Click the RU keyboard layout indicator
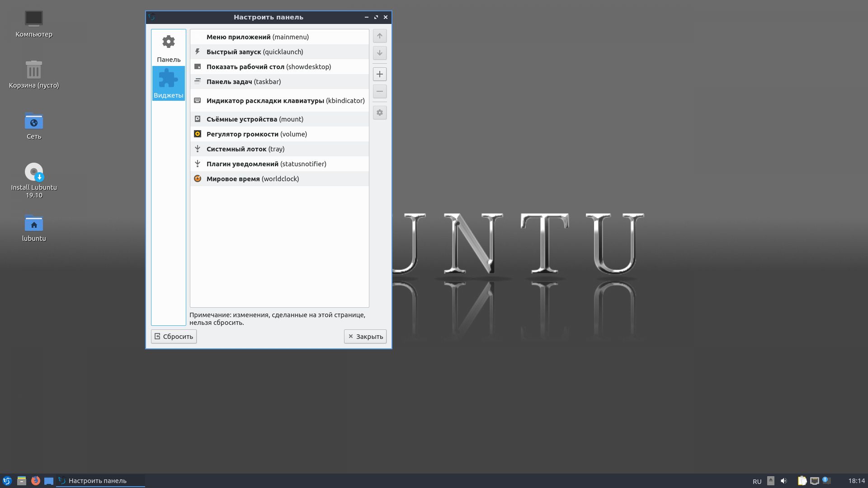Image resolution: width=868 pixels, height=488 pixels. [x=757, y=481]
